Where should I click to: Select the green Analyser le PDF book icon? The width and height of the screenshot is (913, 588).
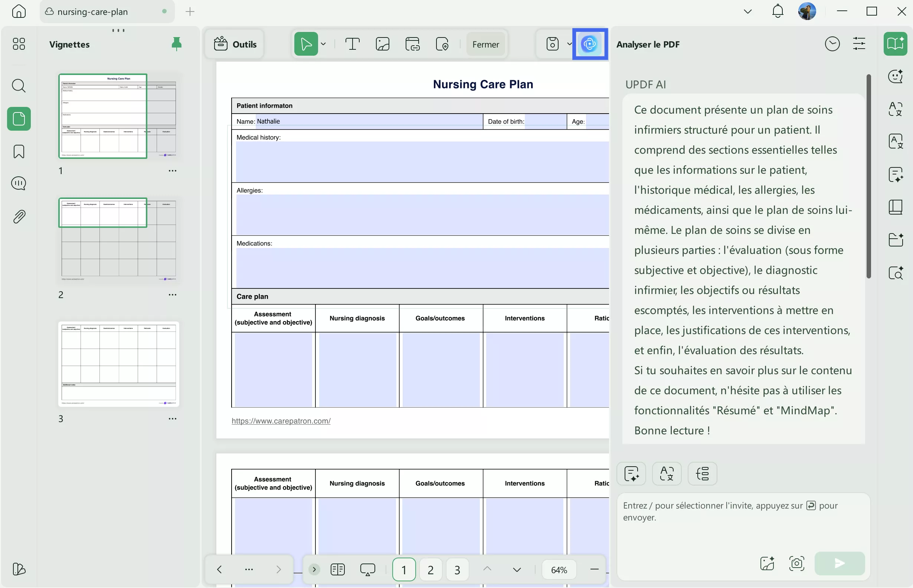pyautogui.click(x=895, y=44)
